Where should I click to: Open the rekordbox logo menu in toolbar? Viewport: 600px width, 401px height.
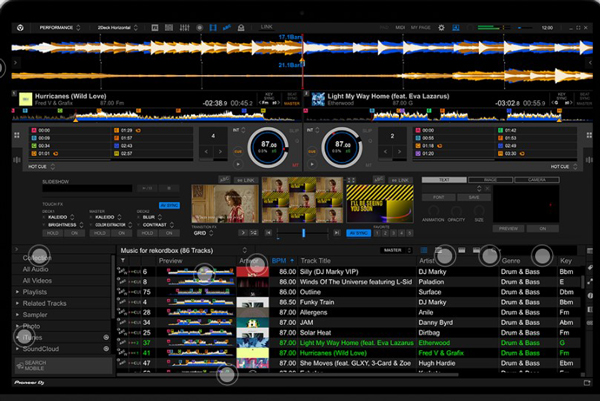(x=20, y=28)
